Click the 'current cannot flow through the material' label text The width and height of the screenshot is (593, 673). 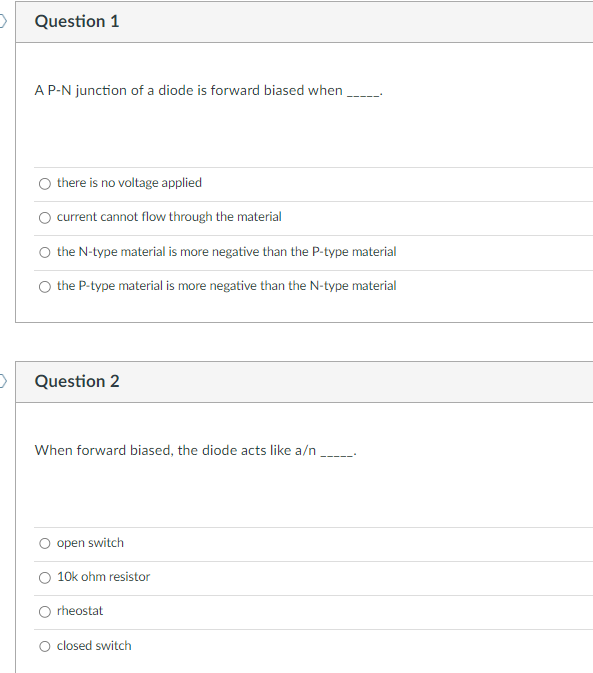(169, 217)
